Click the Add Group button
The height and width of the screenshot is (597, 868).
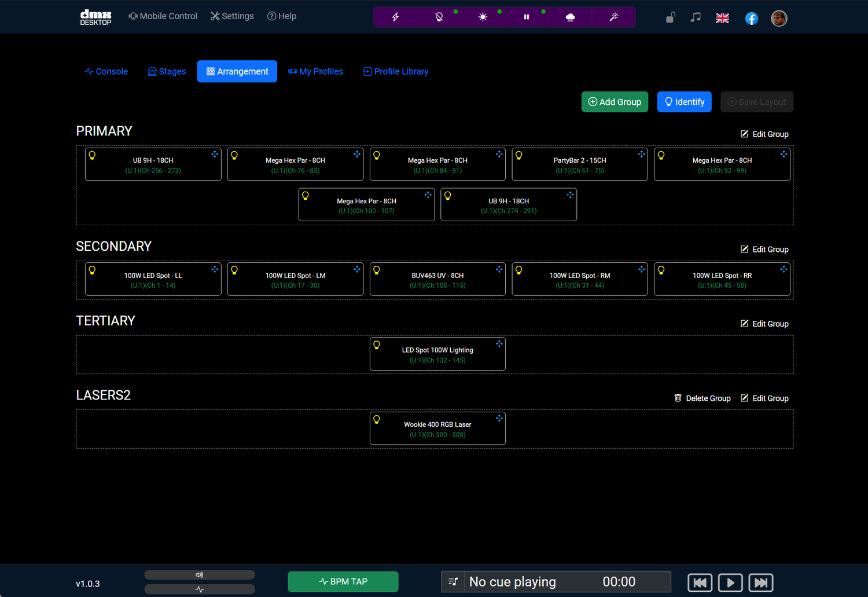[615, 101]
